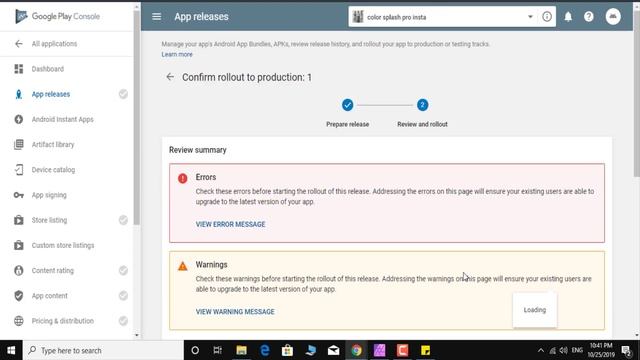Click the App content shield icon
The width and height of the screenshot is (640, 360).
(19, 296)
